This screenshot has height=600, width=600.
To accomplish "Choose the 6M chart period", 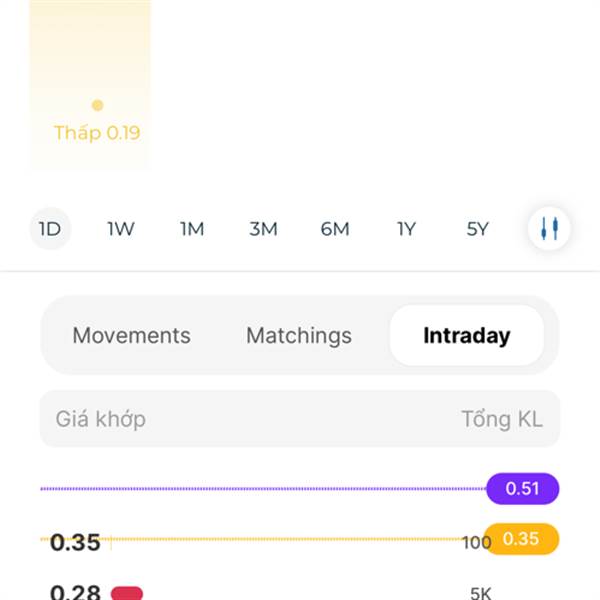I will pos(335,229).
